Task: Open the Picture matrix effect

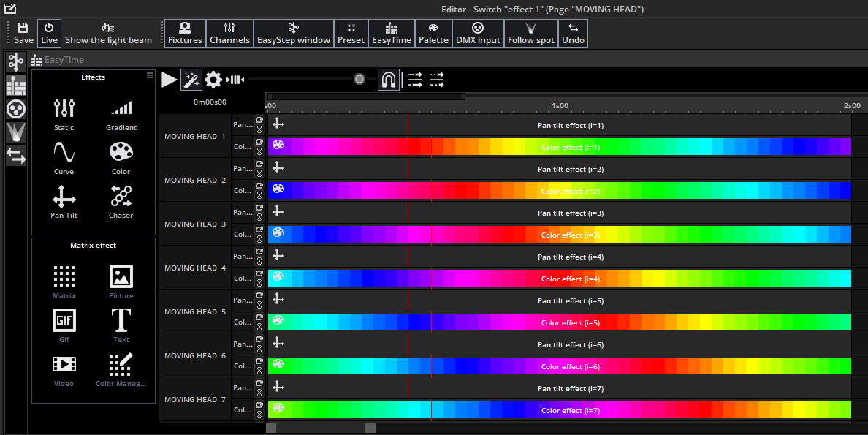Action: click(x=121, y=281)
